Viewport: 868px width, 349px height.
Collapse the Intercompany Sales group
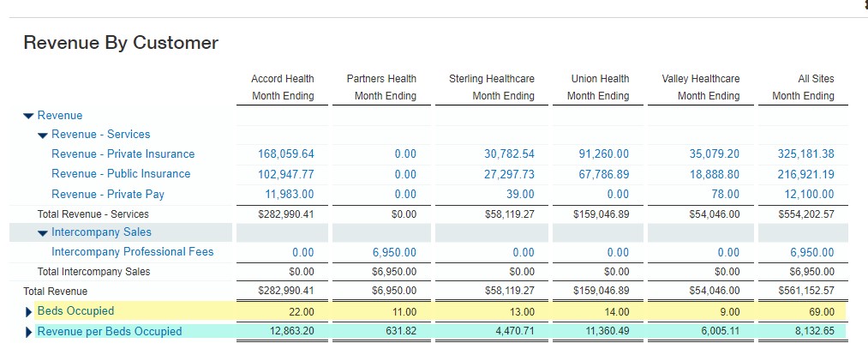point(43,232)
